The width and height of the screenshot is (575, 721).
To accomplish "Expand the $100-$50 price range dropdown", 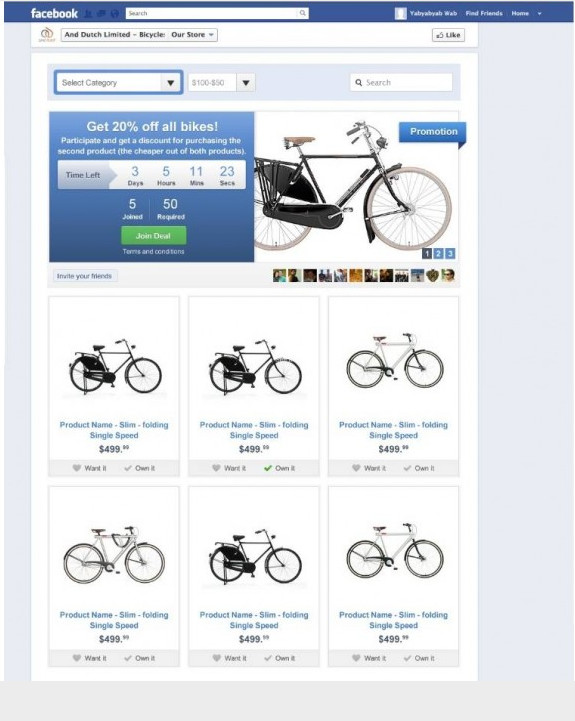I will pos(246,83).
